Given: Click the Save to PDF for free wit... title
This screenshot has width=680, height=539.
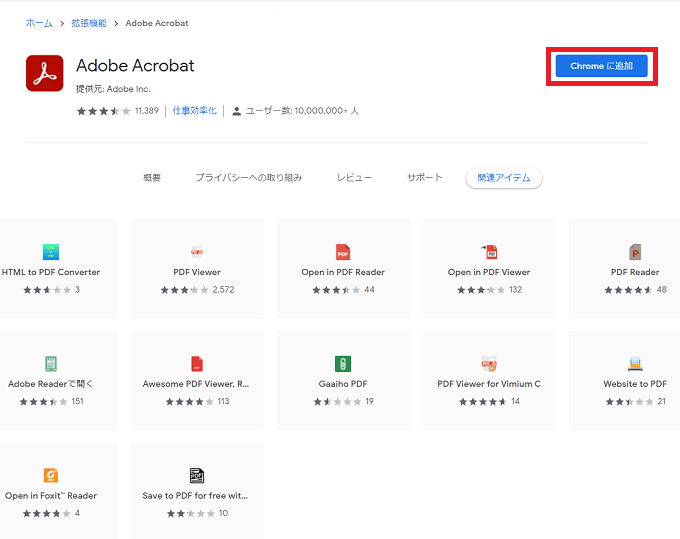Looking at the screenshot, I should (195, 496).
